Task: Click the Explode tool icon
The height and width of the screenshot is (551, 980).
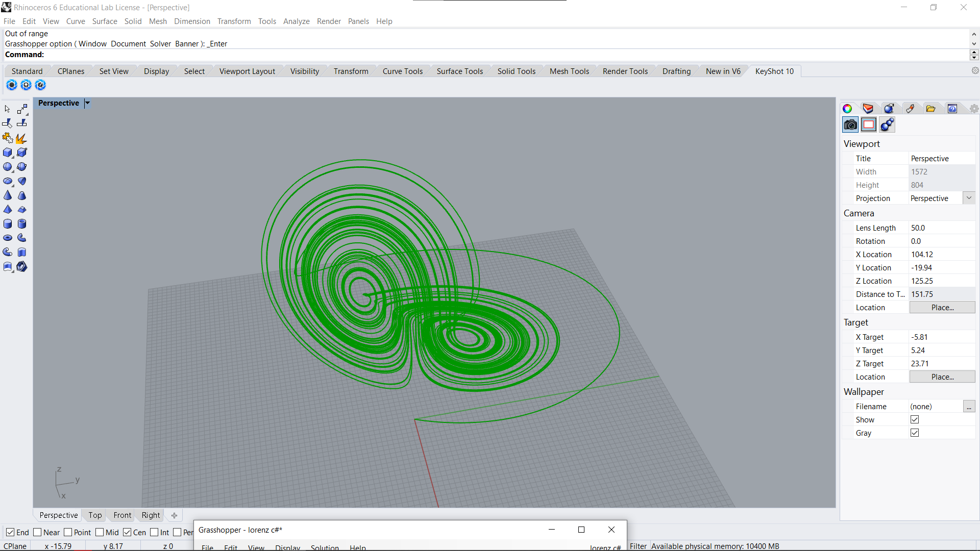Action: coord(21,138)
